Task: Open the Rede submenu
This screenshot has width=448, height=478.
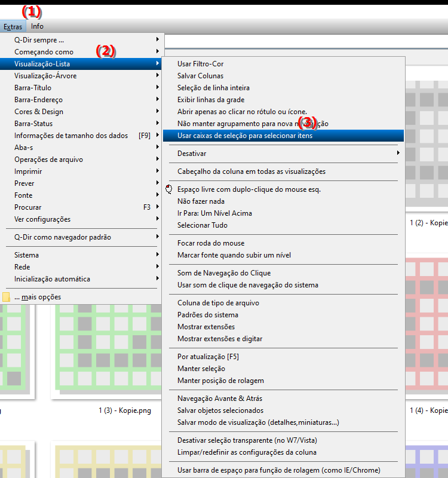Action: coord(81,267)
